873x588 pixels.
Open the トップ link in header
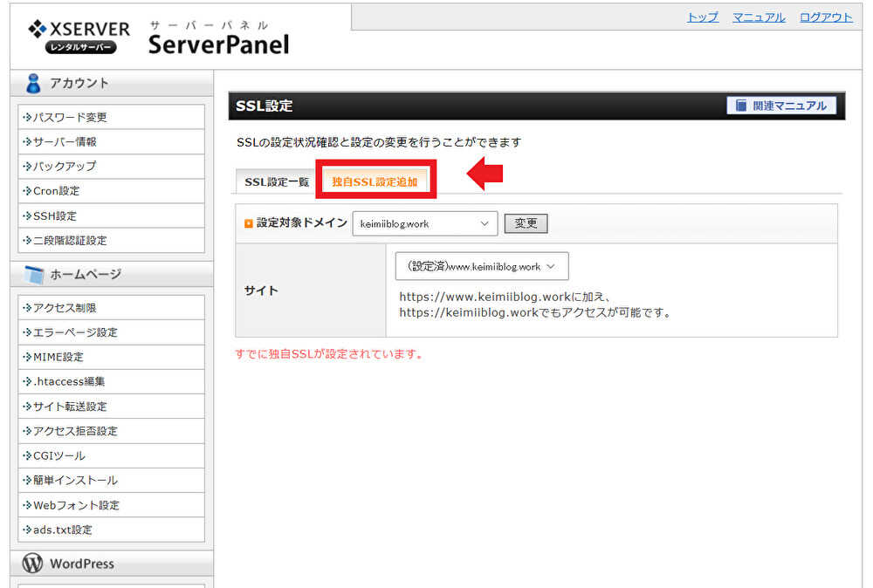point(702,17)
